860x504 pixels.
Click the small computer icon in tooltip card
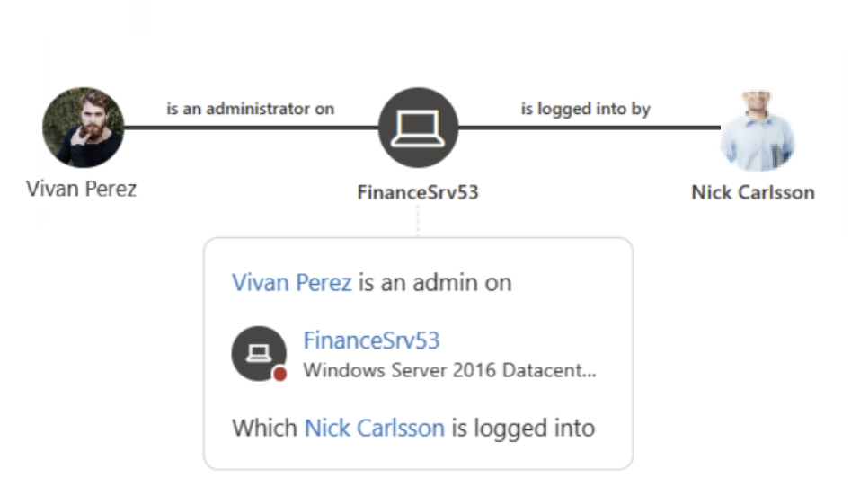click(259, 353)
